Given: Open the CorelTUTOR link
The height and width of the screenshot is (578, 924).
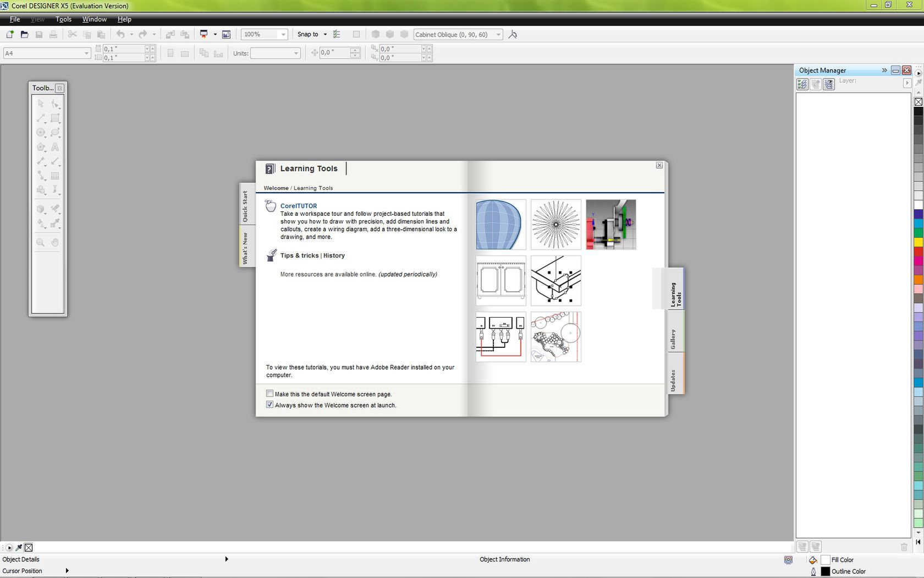Looking at the screenshot, I should click(299, 206).
